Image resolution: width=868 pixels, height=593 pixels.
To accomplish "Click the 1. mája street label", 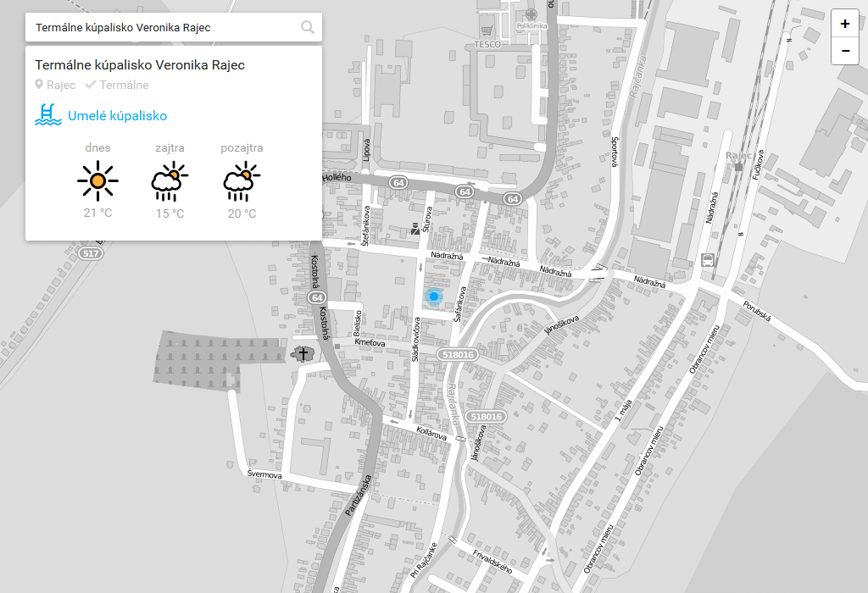I will tap(623, 411).
